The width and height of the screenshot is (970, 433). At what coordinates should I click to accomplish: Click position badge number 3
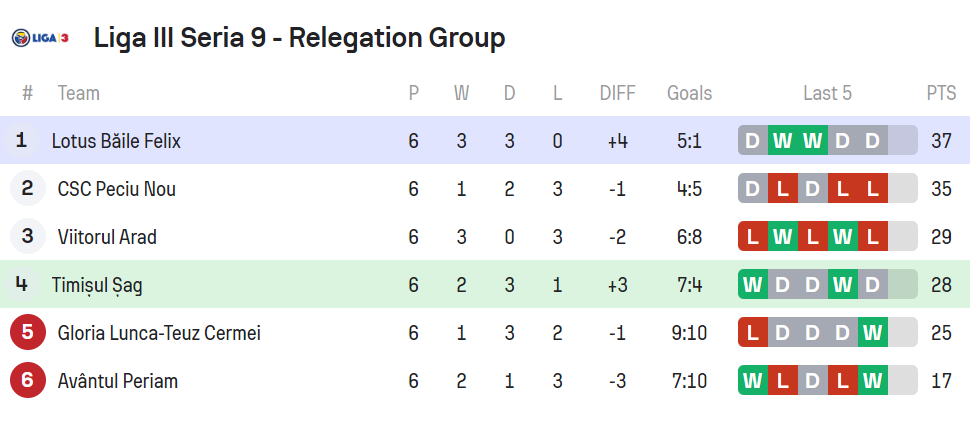(28, 237)
